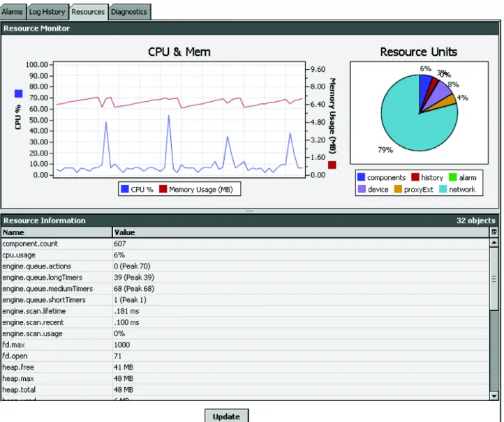
Task: Click the Resource Information panel title
Action: pyautogui.click(x=45, y=220)
